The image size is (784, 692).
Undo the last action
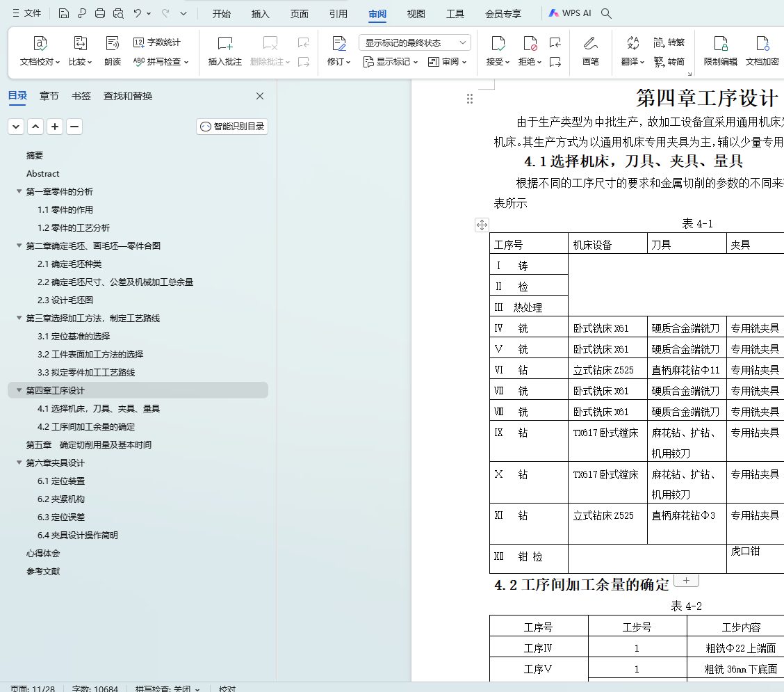[x=137, y=13]
